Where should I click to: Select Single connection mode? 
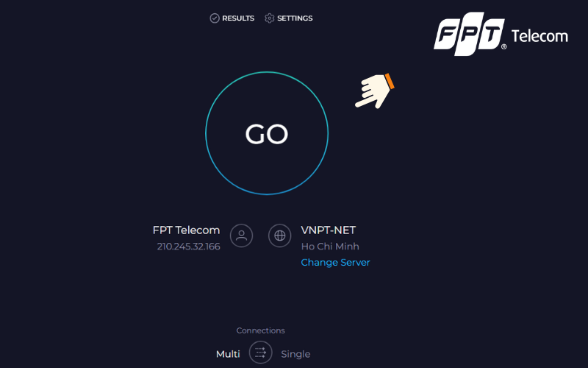pos(295,354)
